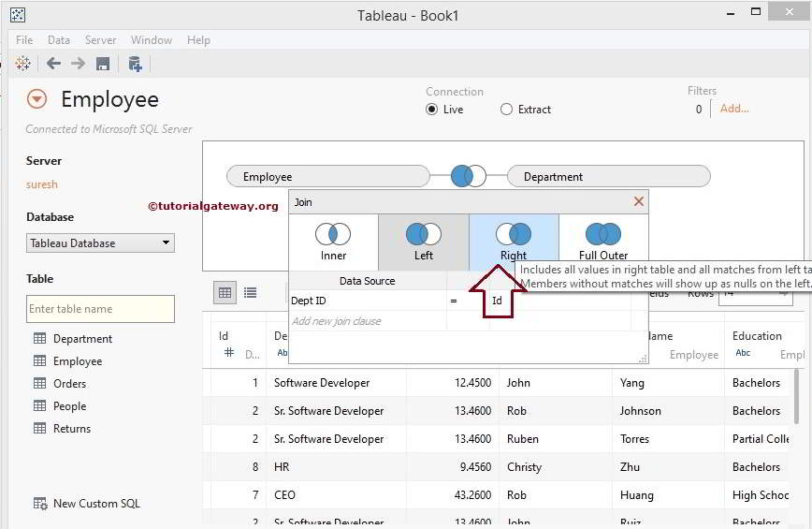
Task: Open the File menu
Action: [x=23, y=40]
